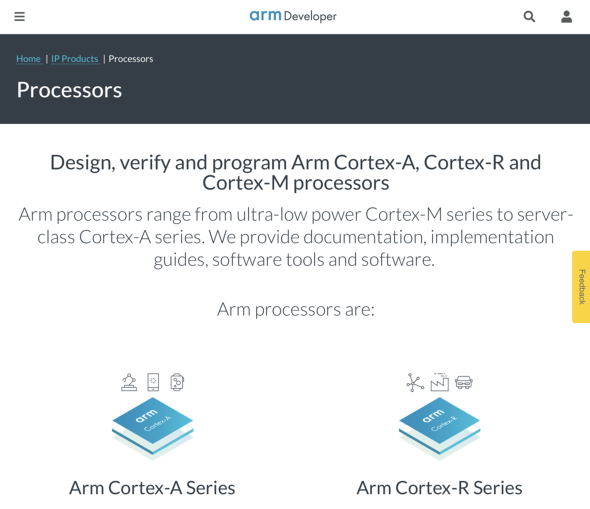This screenshot has width=590, height=509.
Task: Open IP Products breadcrumb link
Action: tap(75, 59)
